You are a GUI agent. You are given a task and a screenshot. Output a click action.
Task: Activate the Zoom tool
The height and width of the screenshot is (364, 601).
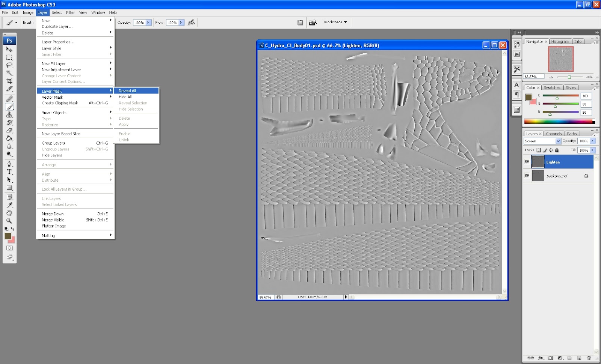pyautogui.click(x=10, y=221)
